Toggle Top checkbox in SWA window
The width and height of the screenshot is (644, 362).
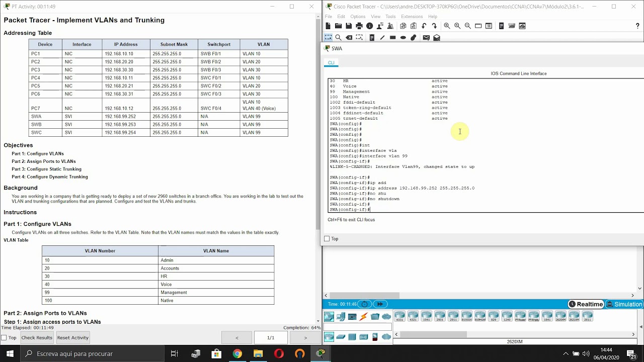click(327, 239)
